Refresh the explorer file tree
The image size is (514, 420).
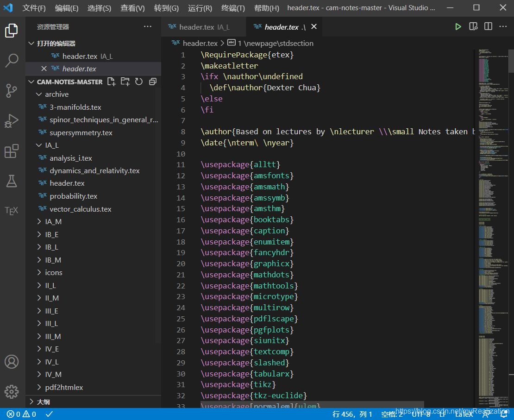pyautogui.click(x=139, y=81)
